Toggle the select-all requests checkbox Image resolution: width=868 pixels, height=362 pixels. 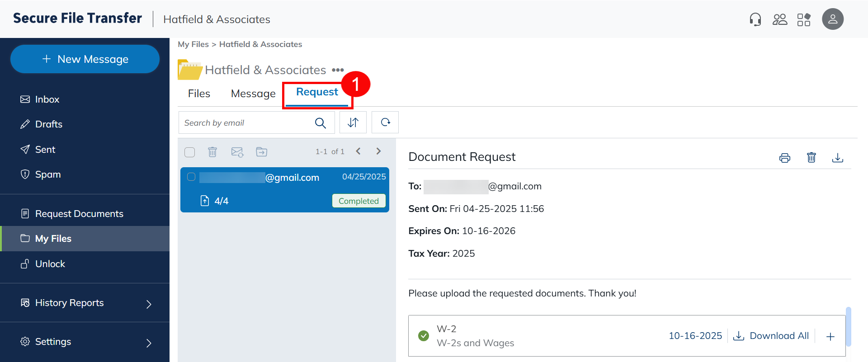[190, 152]
